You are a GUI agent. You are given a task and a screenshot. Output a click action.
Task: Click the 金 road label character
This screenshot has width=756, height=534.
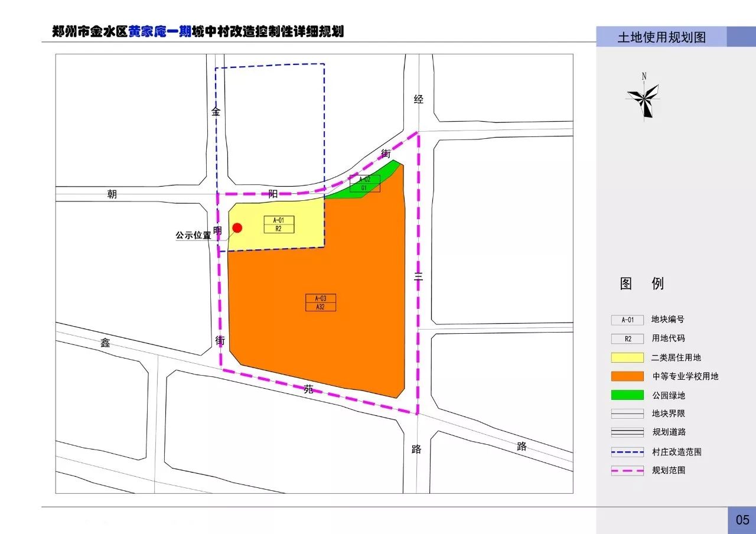tap(216, 111)
